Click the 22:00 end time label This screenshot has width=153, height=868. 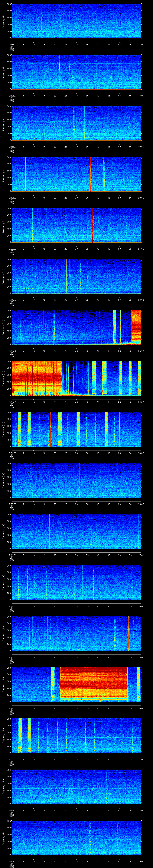tap(141, 300)
